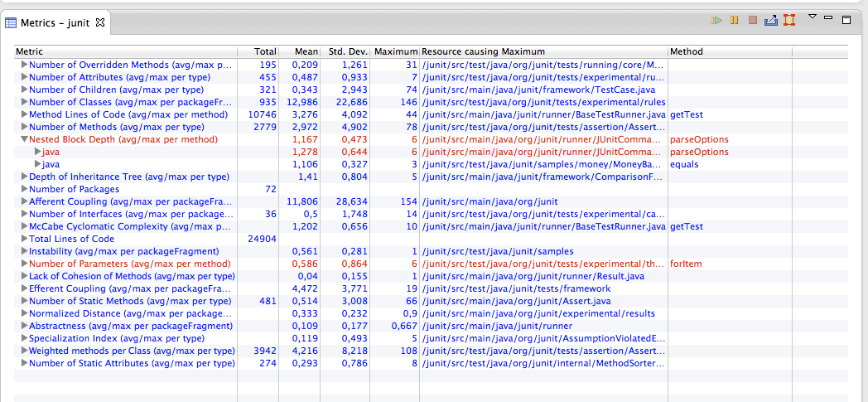
Task: Collapse the Nested Block Depth row
Action: (24, 140)
